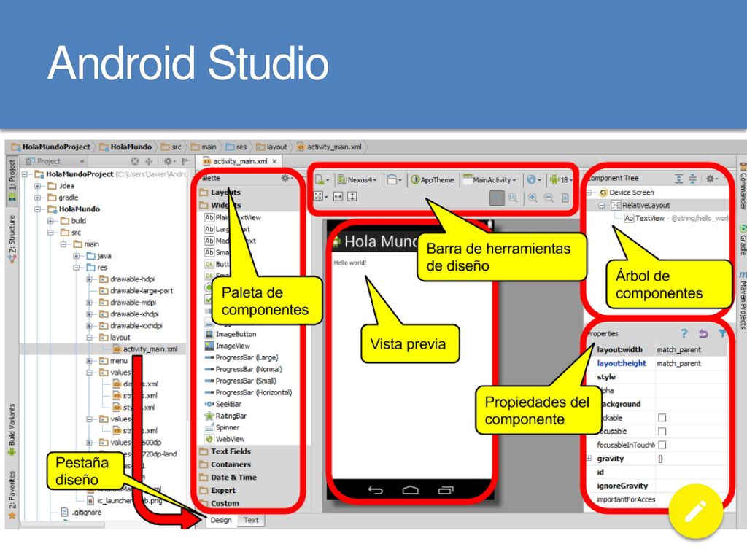
Task: Toggle the focusableInTouchMode property checkbox
Action: coord(662,445)
